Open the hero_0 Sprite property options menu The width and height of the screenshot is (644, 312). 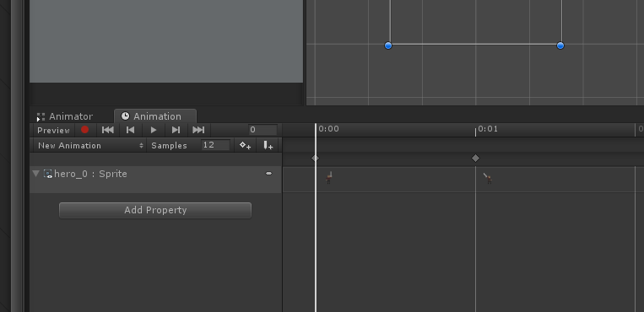[x=268, y=174]
